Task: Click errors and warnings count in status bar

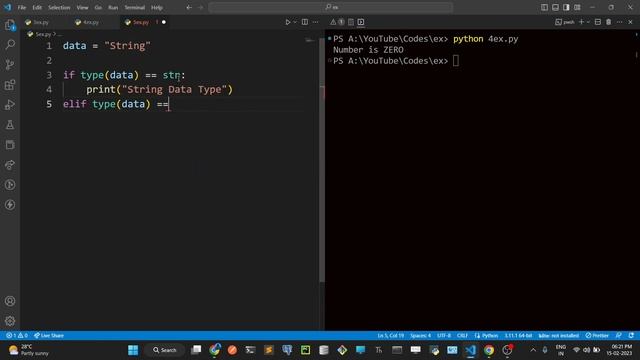Action: [17, 336]
